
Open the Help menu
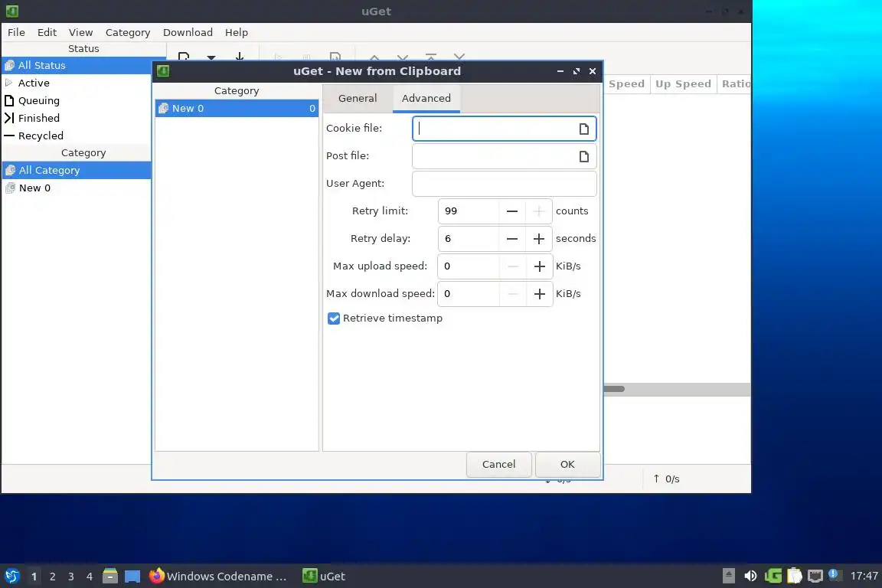point(237,33)
